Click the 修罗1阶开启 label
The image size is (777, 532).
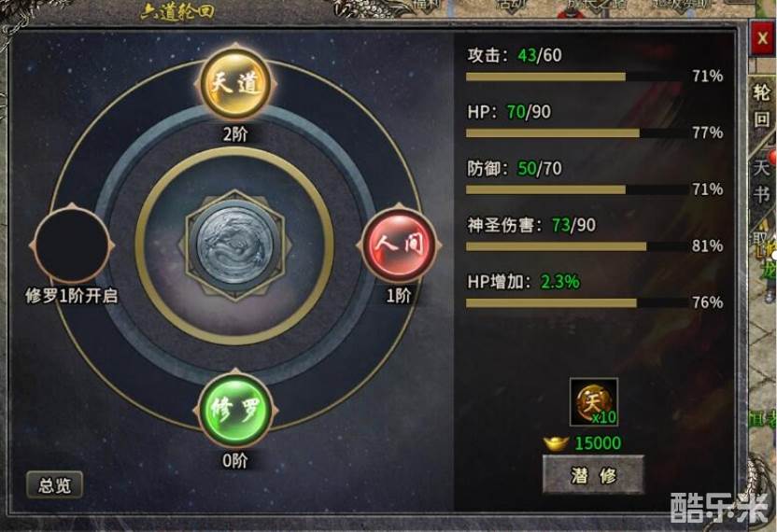pyautogui.click(x=72, y=296)
